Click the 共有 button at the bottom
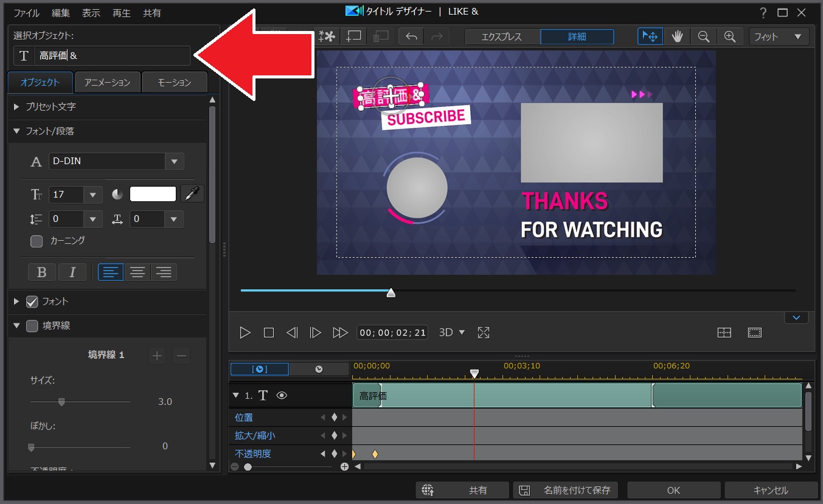The image size is (823, 504). coord(462,490)
